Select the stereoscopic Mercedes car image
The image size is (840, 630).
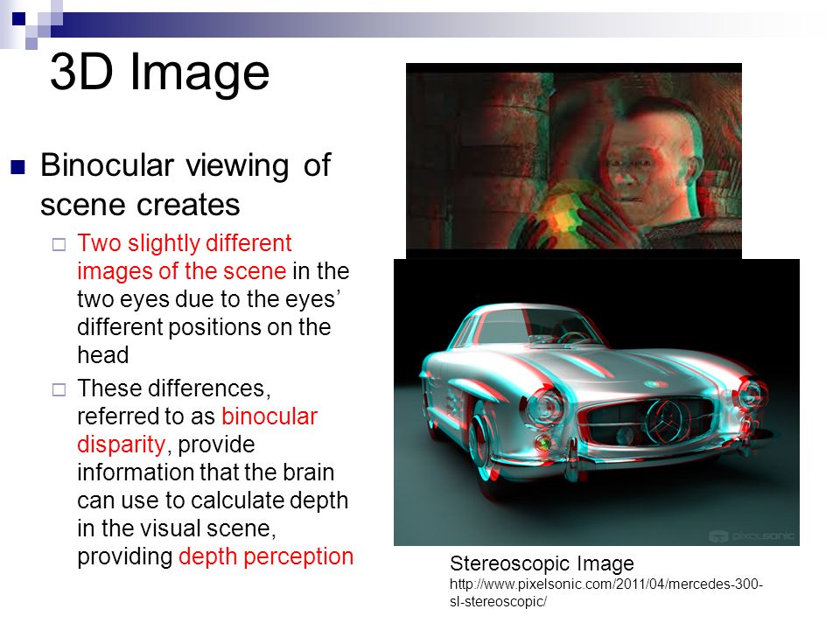596,402
